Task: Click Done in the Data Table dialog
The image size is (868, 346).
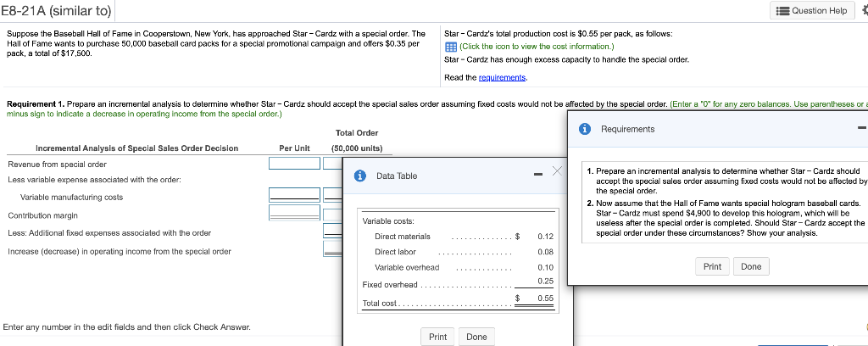Action: tap(476, 337)
